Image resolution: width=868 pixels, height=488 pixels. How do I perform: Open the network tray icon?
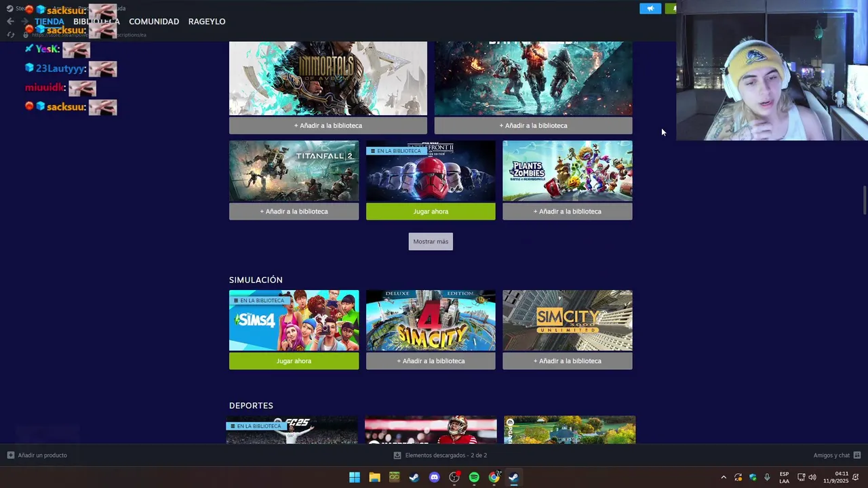click(x=801, y=477)
